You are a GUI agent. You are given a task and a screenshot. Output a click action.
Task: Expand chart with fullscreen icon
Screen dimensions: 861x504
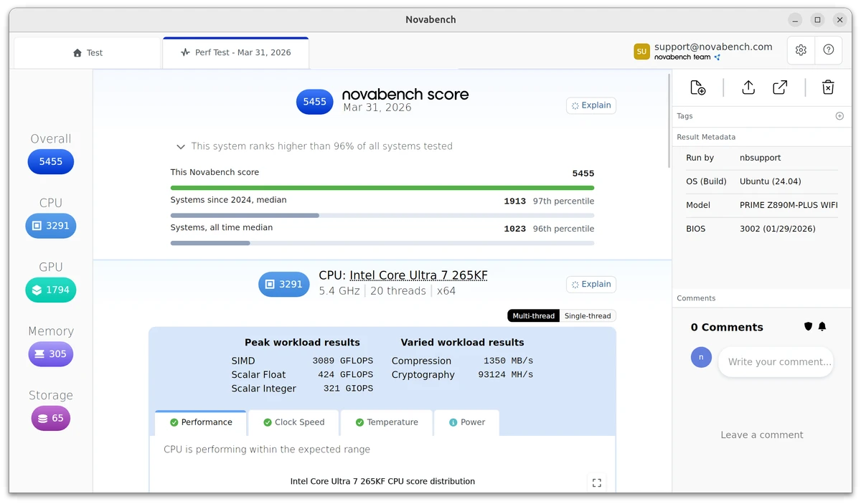pyautogui.click(x=597, y=483)
